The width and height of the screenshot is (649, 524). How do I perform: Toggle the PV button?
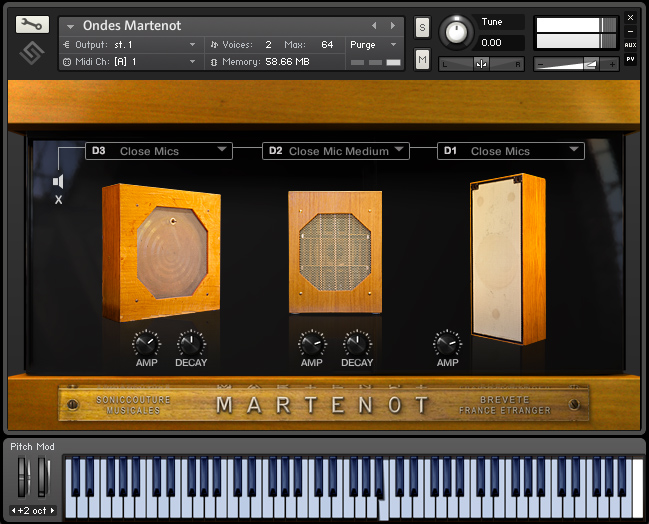[x=630, y=59]
